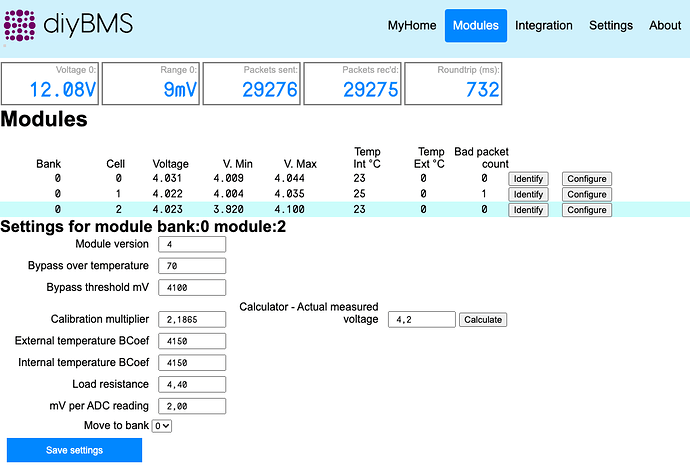Click internal temperature 25 in cell 1 row
690x465 pixels.
click(360, 194)
